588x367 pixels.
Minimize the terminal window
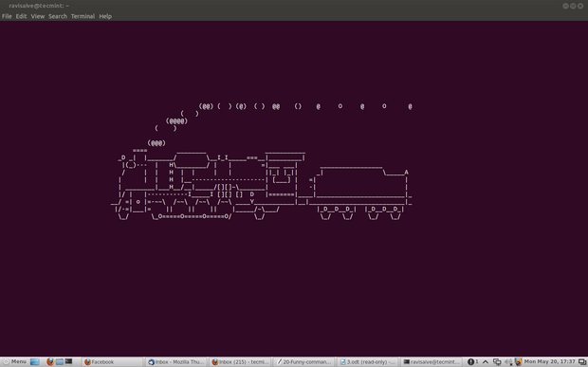pos(565,6)
